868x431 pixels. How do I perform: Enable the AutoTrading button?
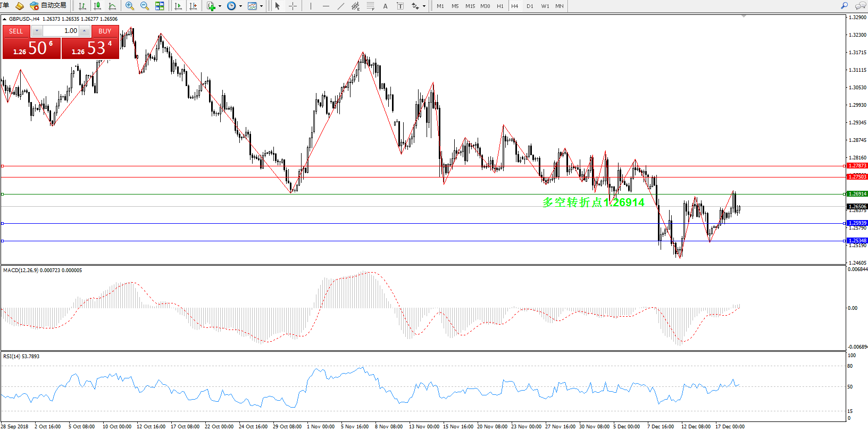pos(48,6)
